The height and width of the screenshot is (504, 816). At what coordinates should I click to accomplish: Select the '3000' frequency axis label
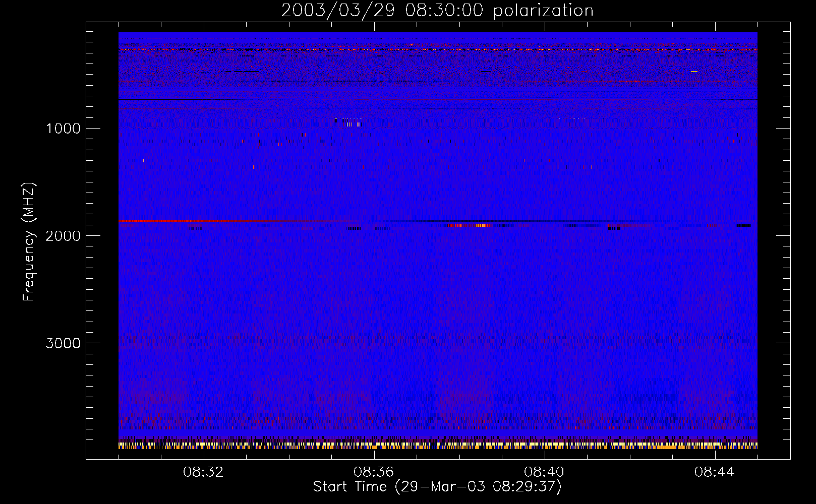pyautogui.click(x=63, y=343)
